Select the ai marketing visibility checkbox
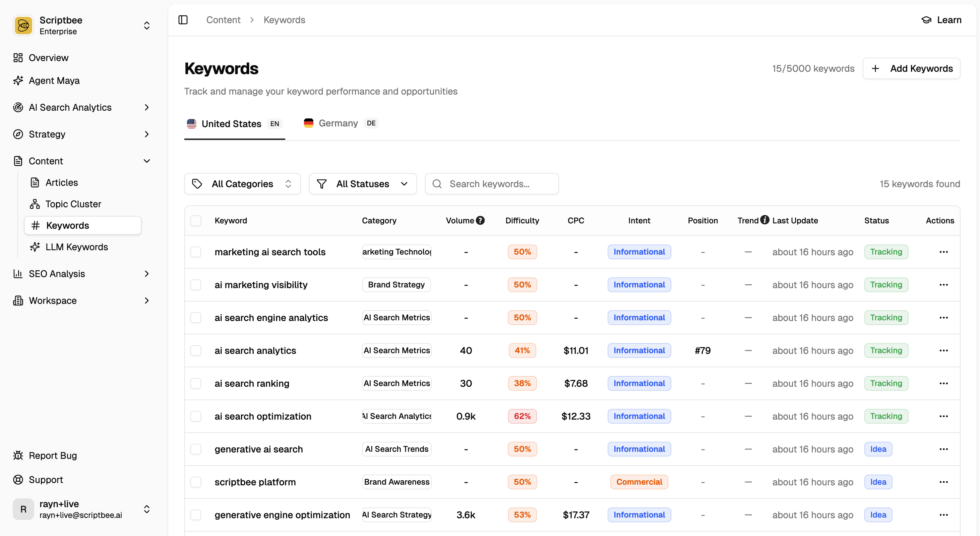This screenshot has width=980, height=536. (195, 285)
